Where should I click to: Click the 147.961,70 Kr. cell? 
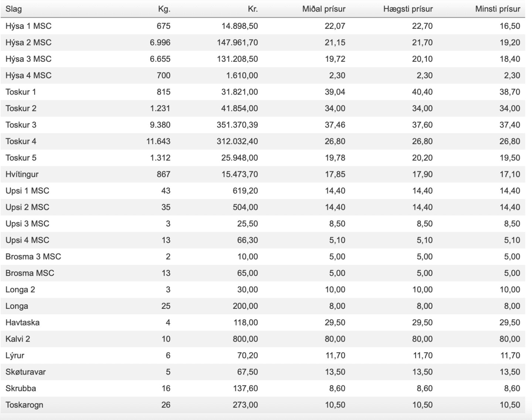pos(238,42)
